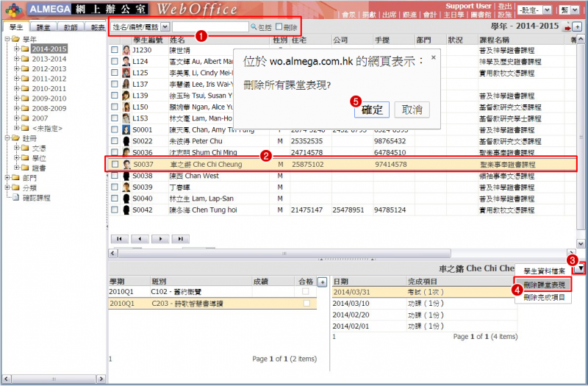Switch to the 報表 tab
The width and height of the screenshot is (588, 386).
click(x=97, y=28)
